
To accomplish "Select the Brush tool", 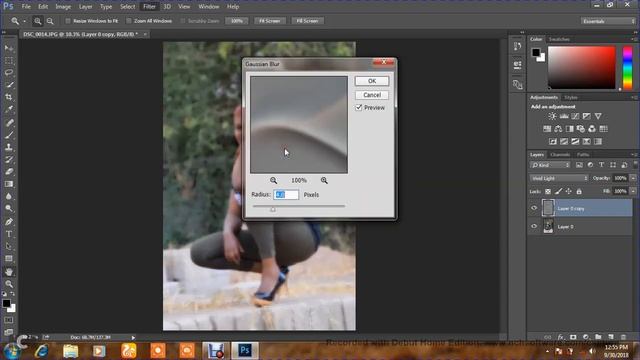I will pyautogui.click(x=9, y=135).
